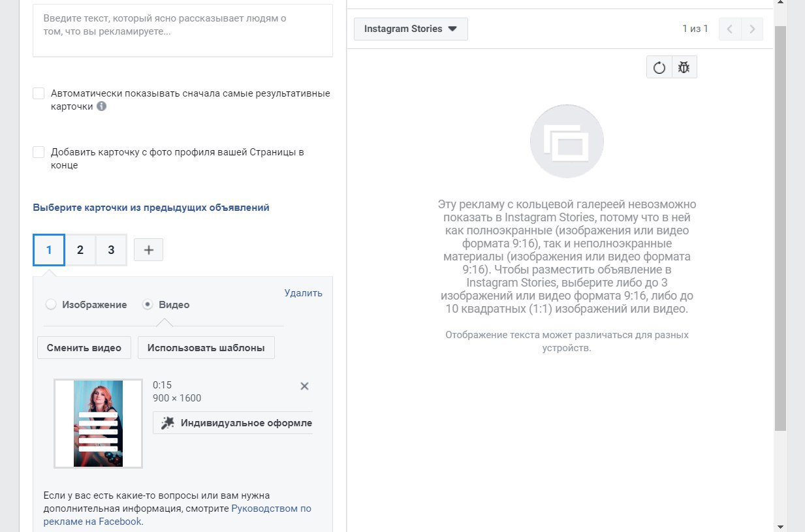The width and height of the screenshot is (805, 532).
Task: Switch to carousel card 2
Action: (80, 249)
